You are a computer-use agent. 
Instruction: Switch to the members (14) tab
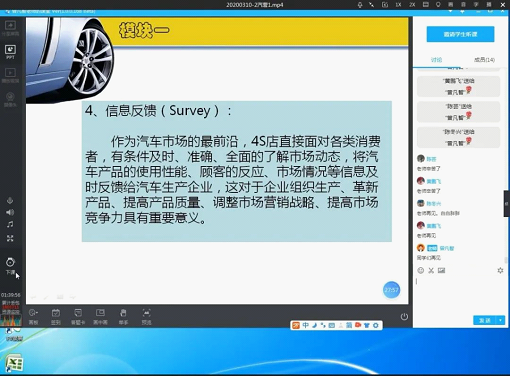click(x=484, y=60)
